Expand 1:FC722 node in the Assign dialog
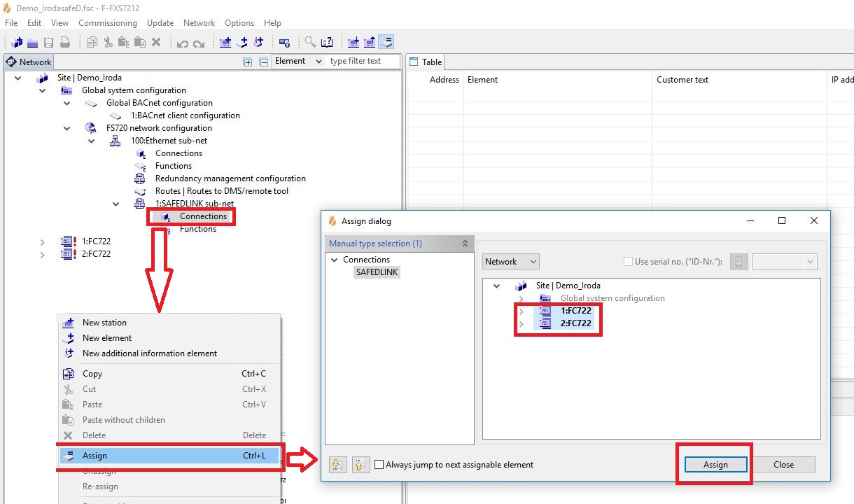Image resolution: width=854 pixels, height=504 pixels. pos(521,311)
